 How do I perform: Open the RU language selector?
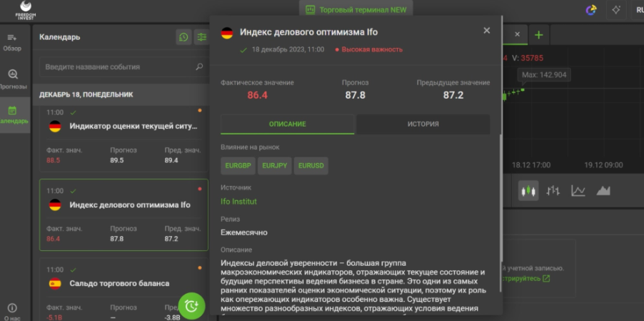click(638, 10)
